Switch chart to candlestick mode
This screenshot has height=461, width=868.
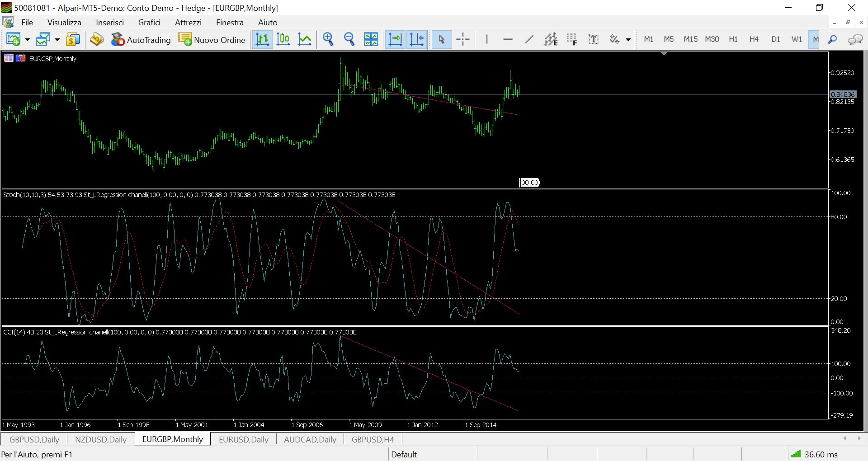(283, 40)
